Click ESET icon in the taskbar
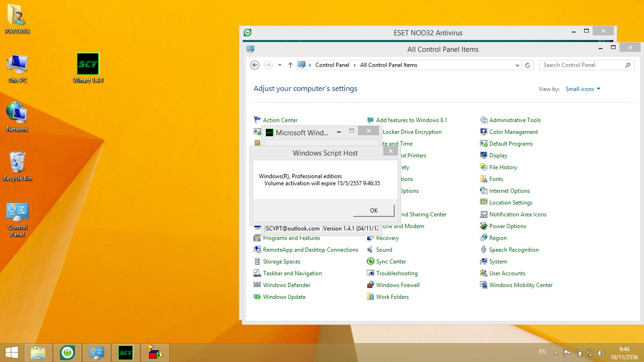Image resolution: width=644 pixels, height=362 pixels. pyautogui.click(x=67, y=353)
